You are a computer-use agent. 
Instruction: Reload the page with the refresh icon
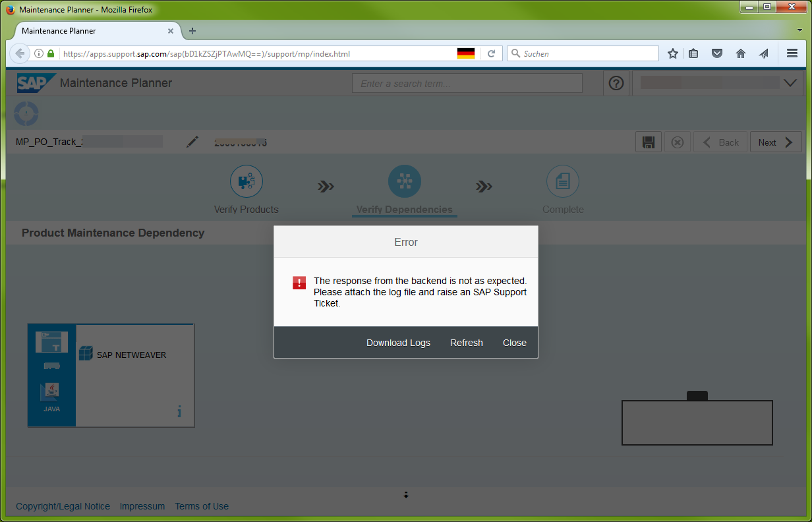coord(491,53)
